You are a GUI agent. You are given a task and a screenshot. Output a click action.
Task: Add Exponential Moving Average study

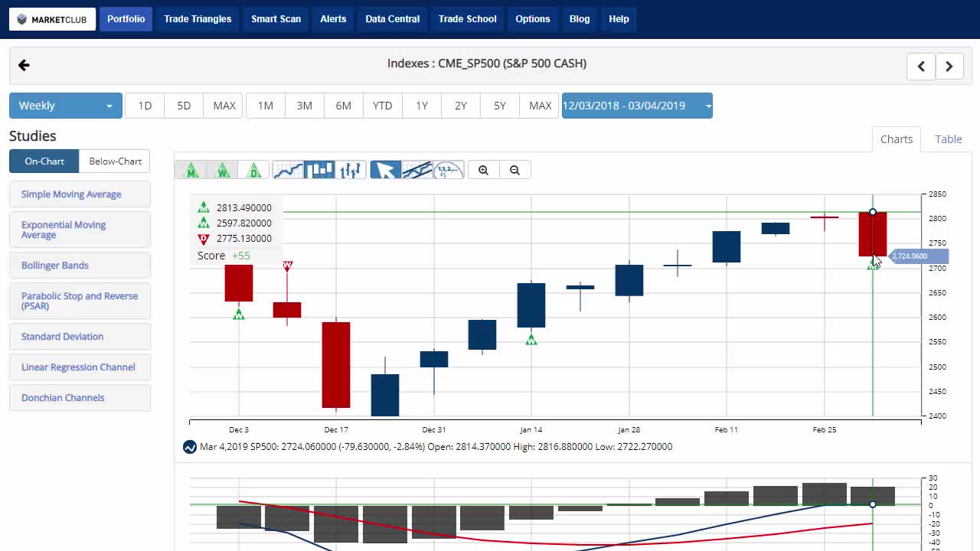pyautogui.click(x=80, y=230)
